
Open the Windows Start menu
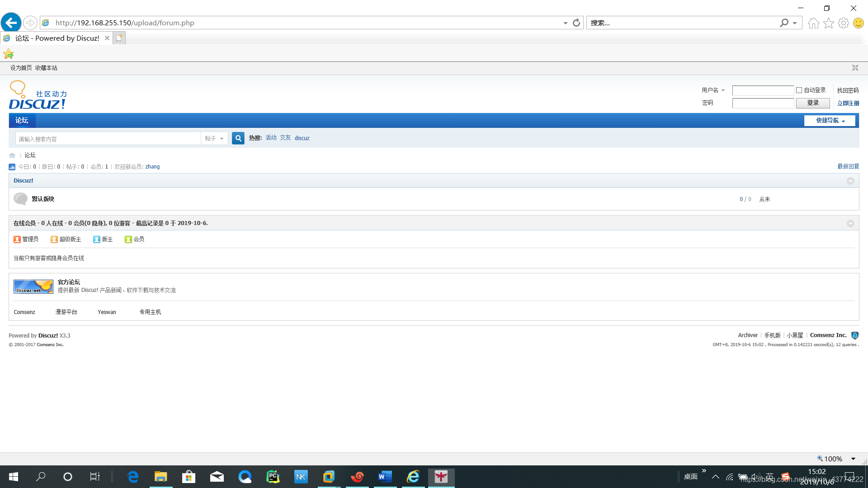pyautogui.click(x=14, y=477)
